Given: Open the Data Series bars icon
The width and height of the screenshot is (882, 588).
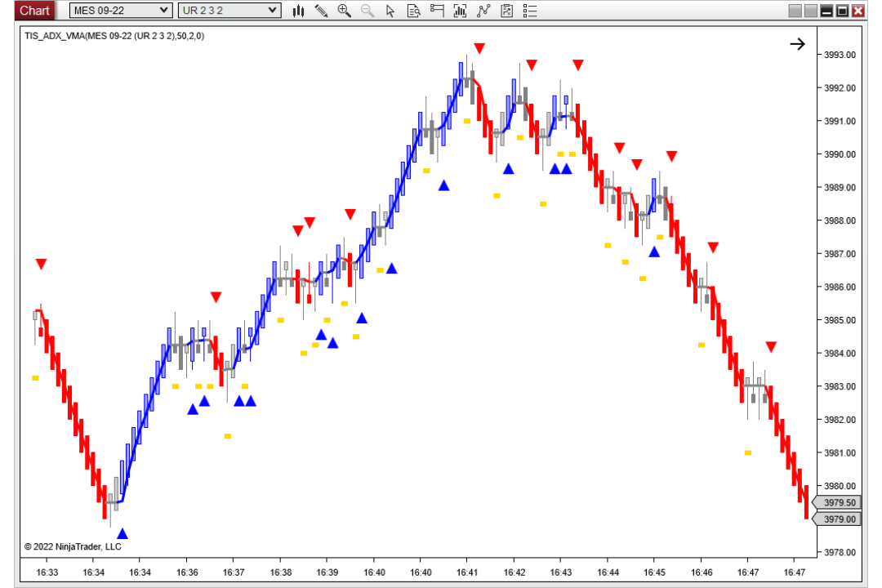Looking at the screenshot, I should coord(460,11).
